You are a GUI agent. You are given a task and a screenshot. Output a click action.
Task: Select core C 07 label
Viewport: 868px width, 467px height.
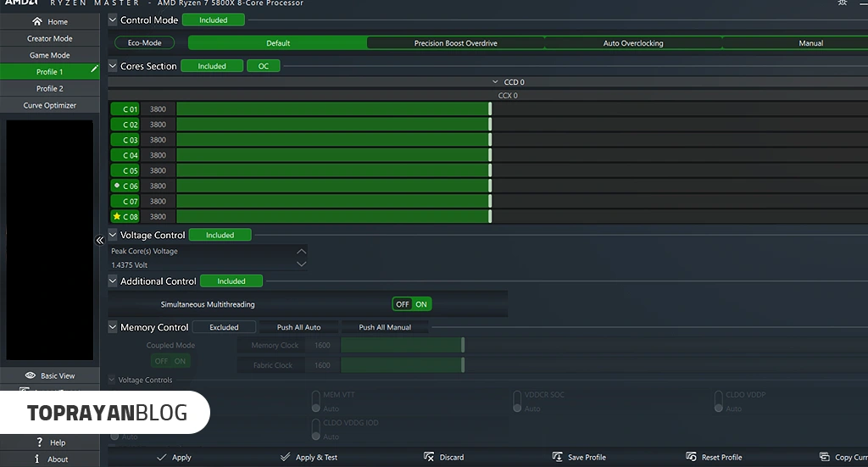coord(125,201)
